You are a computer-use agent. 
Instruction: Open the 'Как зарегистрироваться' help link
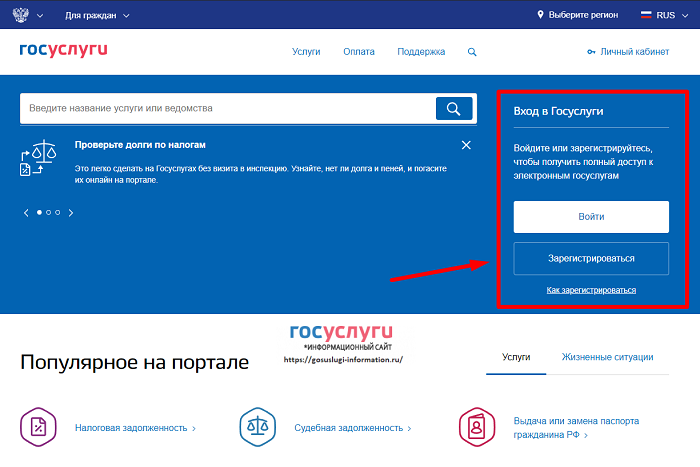(591, 290)
